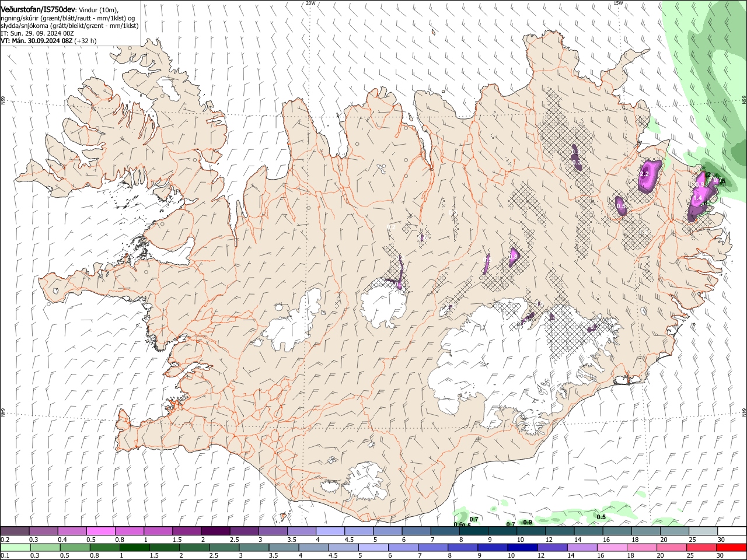Pick the pale grey 25 swatch in snow legend
747x560 pixels.
704,531
